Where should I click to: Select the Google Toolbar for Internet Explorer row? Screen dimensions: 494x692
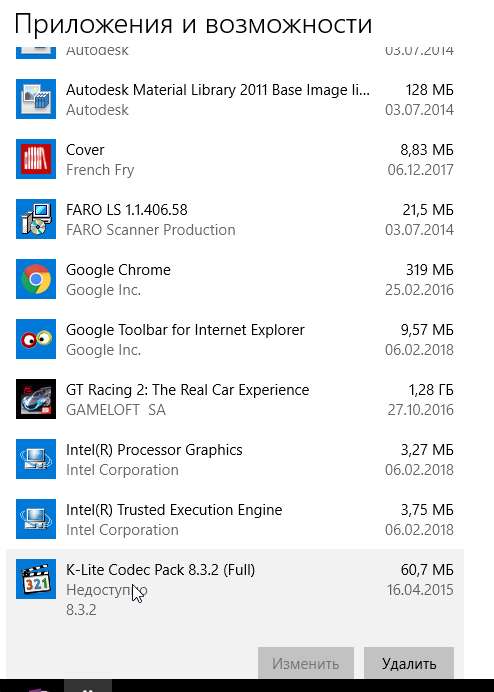(235, 339)
